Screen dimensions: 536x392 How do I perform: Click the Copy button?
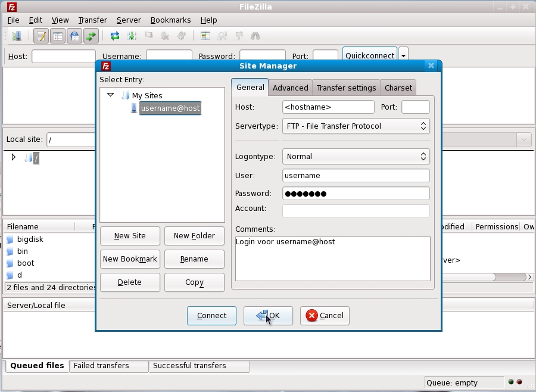click(194, 282)
